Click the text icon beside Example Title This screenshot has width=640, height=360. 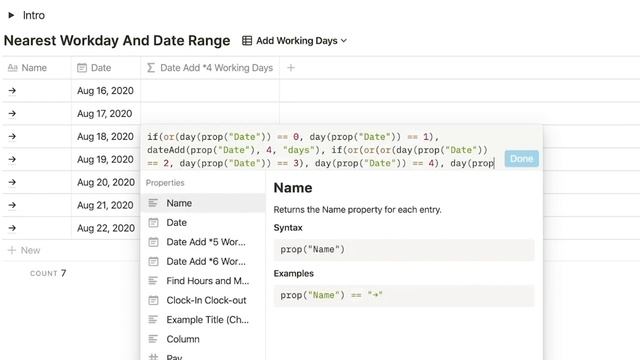pos(153,320)
